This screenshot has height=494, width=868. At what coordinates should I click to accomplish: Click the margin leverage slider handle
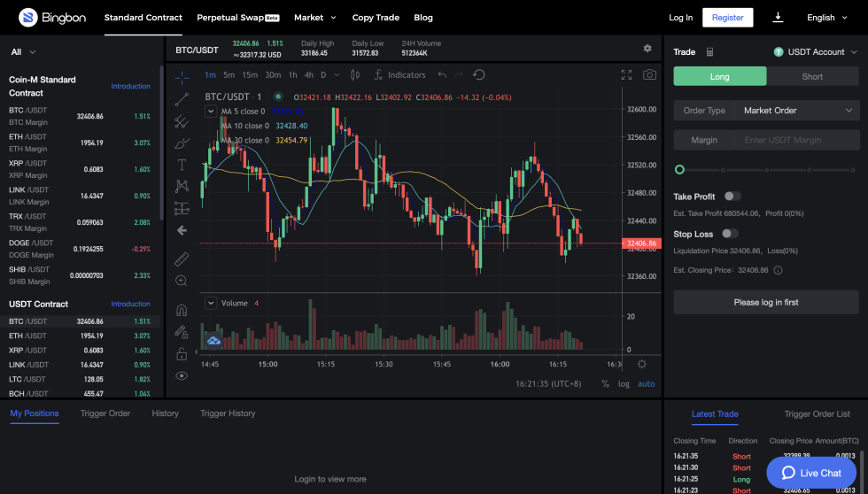point(679,169)
